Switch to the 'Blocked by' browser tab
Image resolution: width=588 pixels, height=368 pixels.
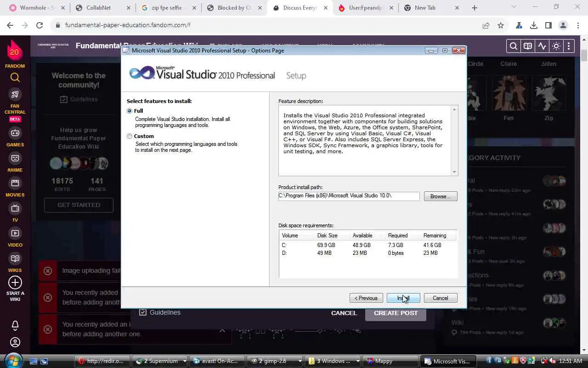click(235, 8)
